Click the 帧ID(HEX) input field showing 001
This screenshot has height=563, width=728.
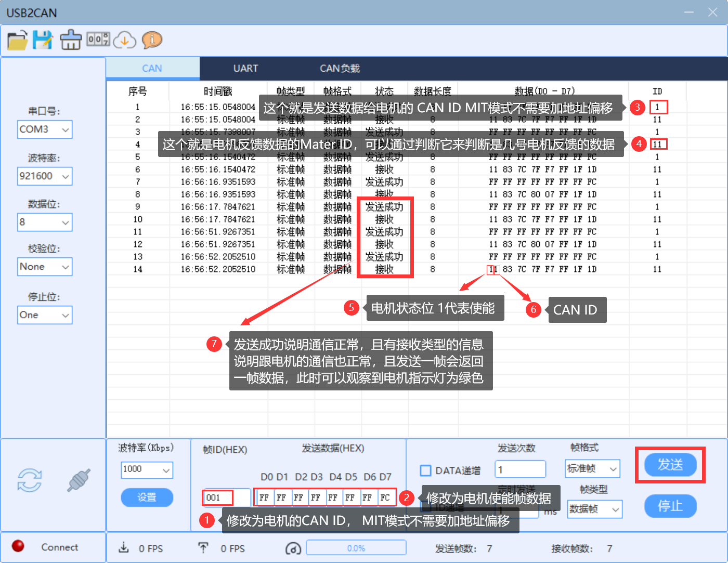point(218,497)
